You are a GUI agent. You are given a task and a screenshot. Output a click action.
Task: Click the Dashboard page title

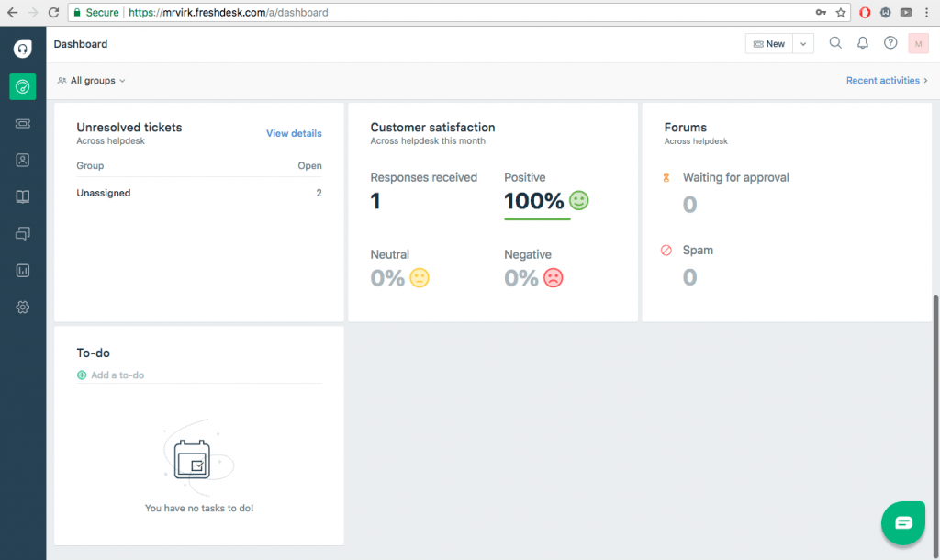81,44
